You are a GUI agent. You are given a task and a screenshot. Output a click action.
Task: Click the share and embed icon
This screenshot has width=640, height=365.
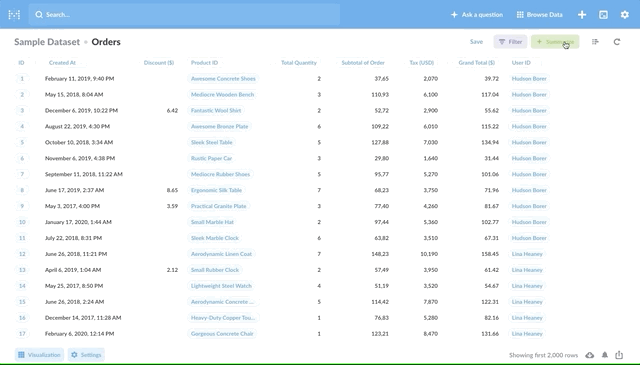coord(619,355)
